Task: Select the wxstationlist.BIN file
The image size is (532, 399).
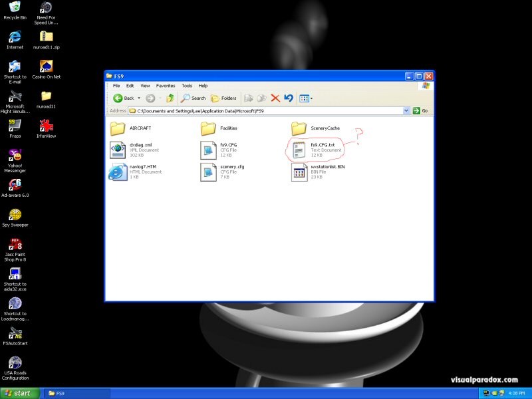Action: 299,172
